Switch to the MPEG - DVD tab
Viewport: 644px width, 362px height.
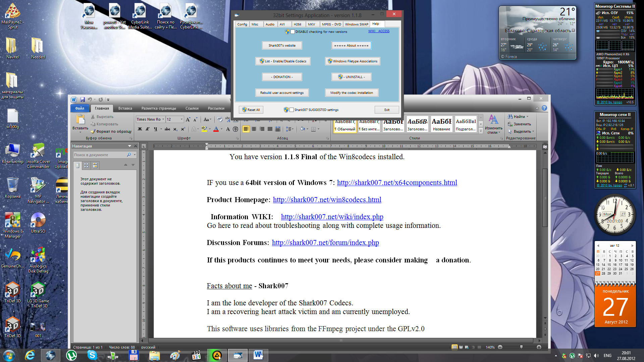[331, 24]
